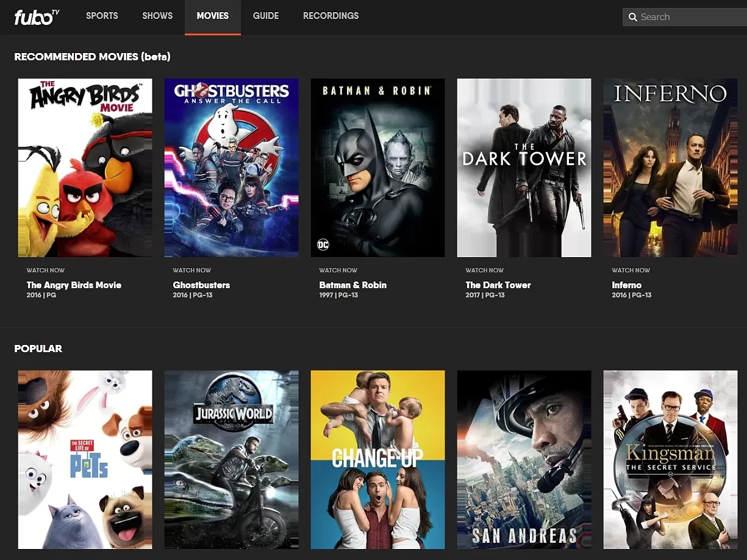Click Watch Now above The Dark Tower title
This screenshot has height=560, width=747.
(x=485, y=270)
